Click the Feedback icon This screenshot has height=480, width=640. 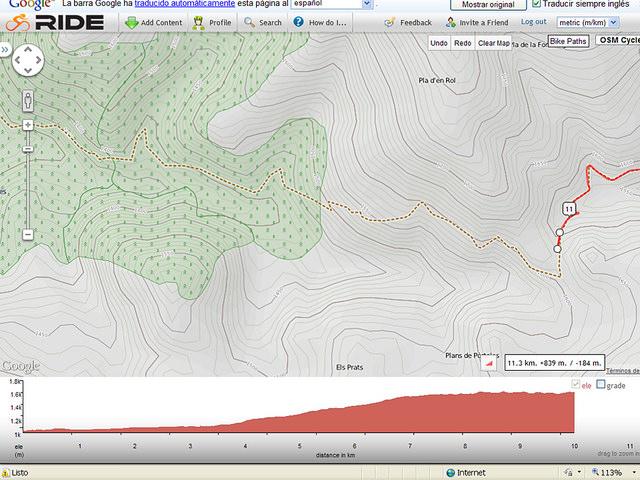click(x=389, y=22)
